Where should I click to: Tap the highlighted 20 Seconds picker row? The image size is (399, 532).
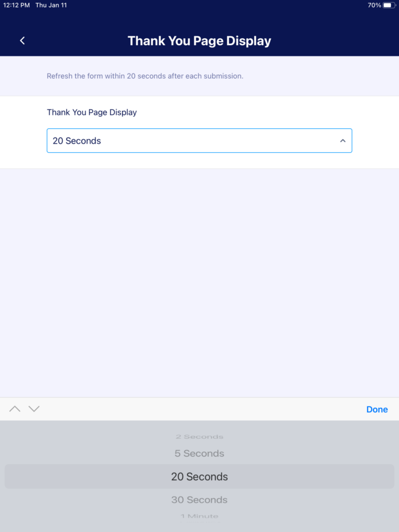(199, 477)
